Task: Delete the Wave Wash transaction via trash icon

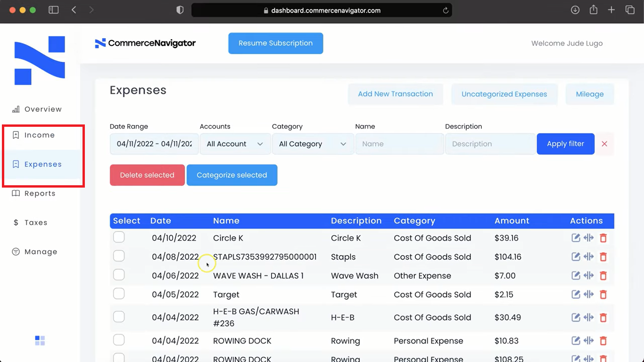Action: click(x=603, y=276)
